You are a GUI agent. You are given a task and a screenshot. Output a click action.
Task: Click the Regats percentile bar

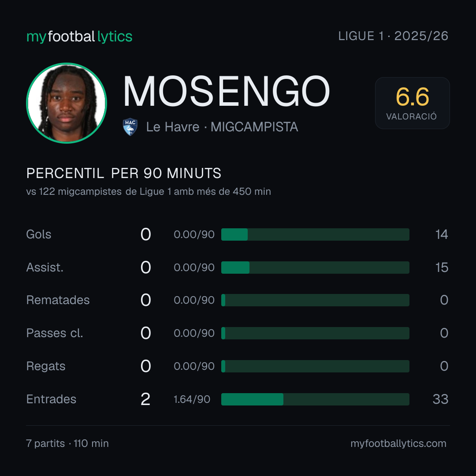tap(315, 366)
